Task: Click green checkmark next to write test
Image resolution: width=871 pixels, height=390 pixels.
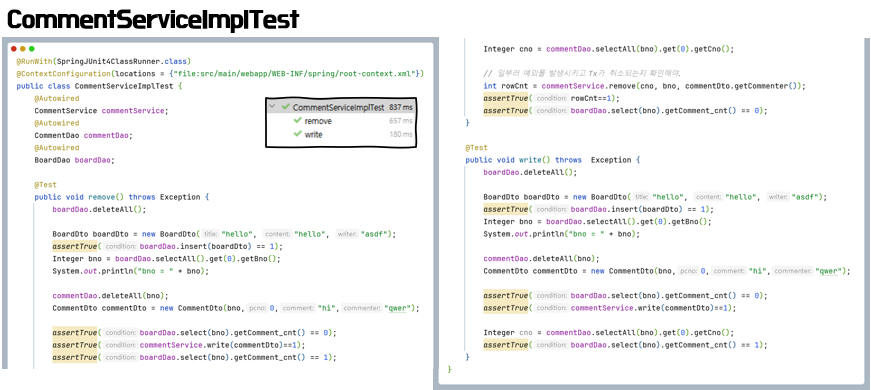Action: pyautogui.click(x=298, y=134)
